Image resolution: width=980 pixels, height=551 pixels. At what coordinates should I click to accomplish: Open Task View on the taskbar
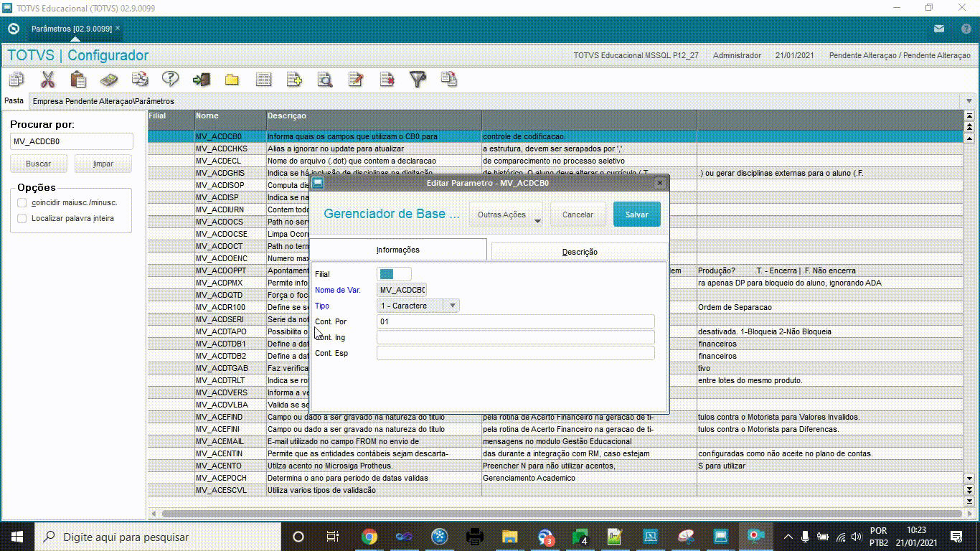pos(333,537)
